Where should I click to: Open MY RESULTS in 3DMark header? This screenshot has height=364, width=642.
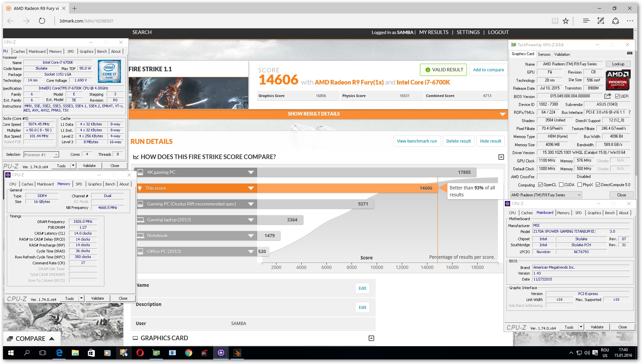click(434, 32)
